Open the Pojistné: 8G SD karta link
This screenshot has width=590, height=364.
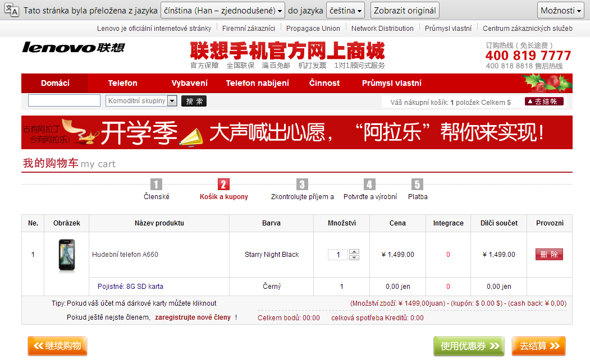tap(130, 287)
